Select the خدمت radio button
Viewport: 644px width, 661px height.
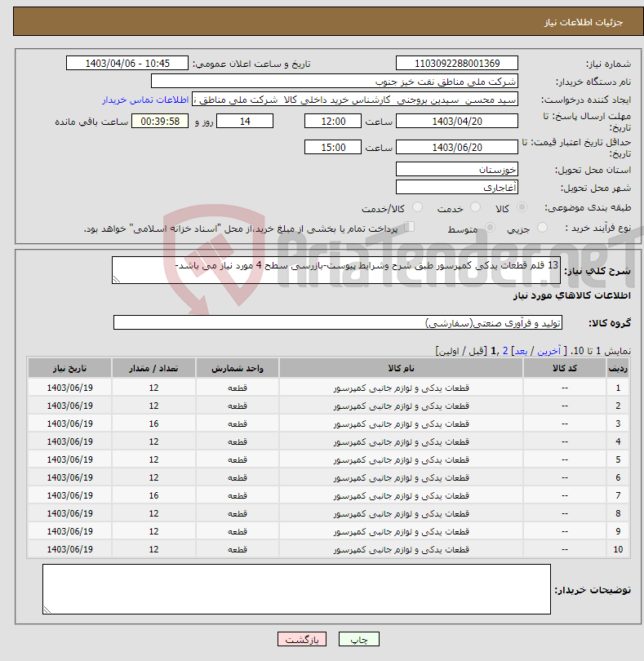pyautogui.click(x=475, y=207)
